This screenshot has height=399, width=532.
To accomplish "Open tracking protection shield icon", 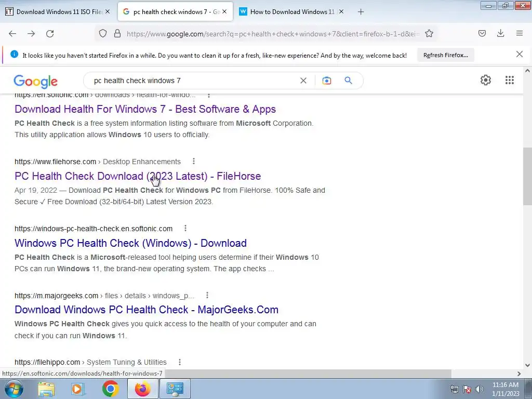I will tap(103, 33).
